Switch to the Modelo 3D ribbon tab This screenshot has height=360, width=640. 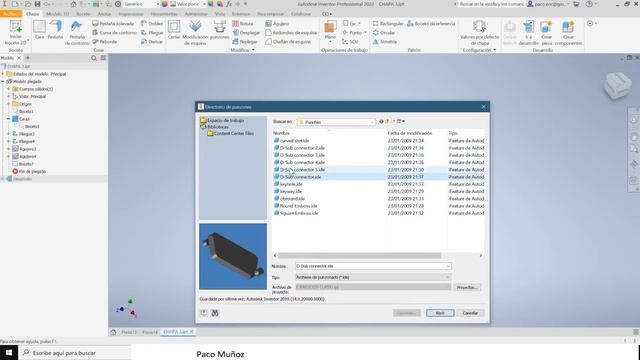coord(57,14)
